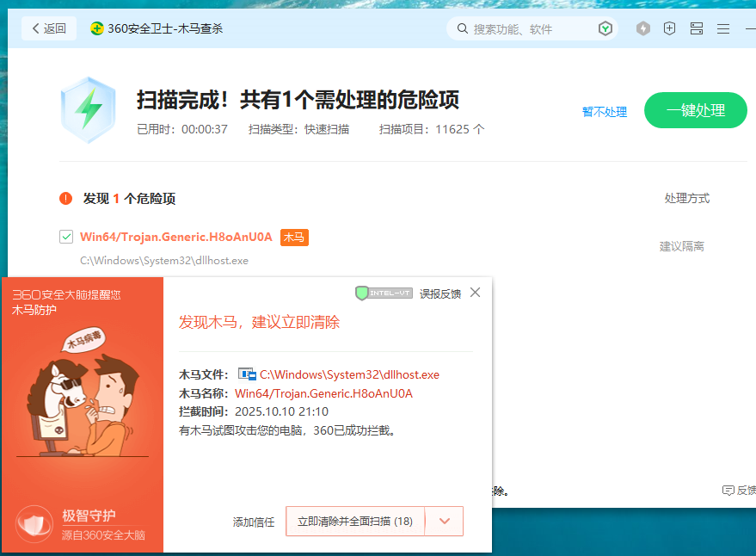Select the Win64/Trojan.Generic.H8oAnU0A threat name in scan list

coord(176,237)
